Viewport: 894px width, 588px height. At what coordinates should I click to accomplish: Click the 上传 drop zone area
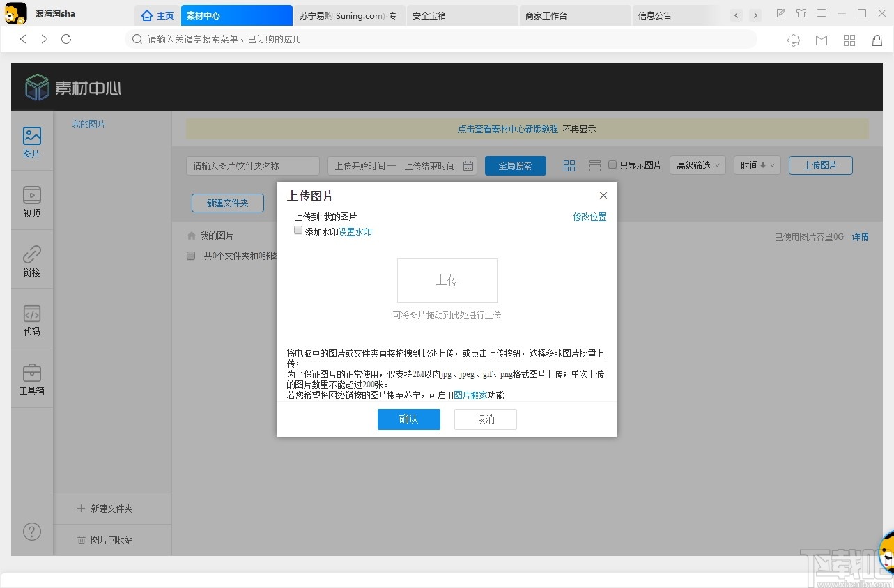(447, 280)
